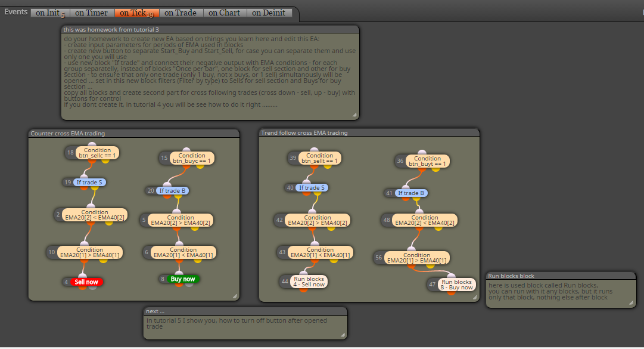Select the green Buy now block
The height and width of the screenshot is (349, 644).
(183, 279)
